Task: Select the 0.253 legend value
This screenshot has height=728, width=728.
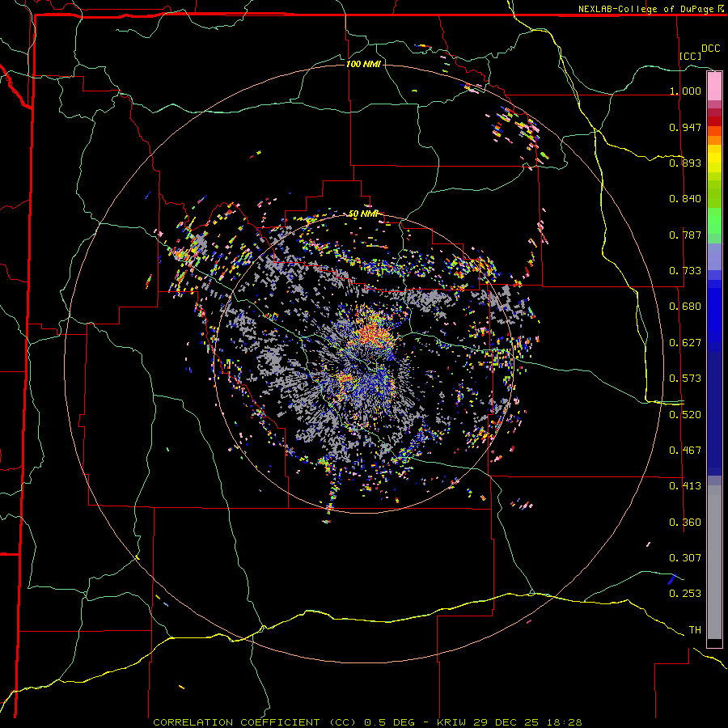Action: (685, 594)
